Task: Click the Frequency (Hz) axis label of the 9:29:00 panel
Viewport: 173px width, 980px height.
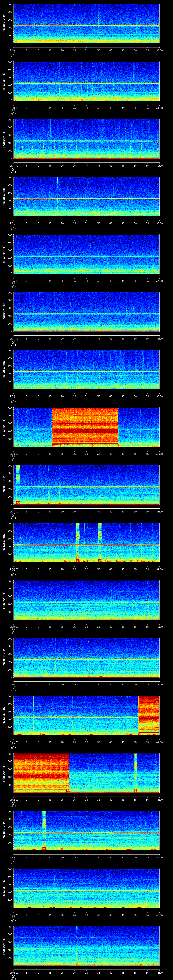Action: tap(4, 24)
